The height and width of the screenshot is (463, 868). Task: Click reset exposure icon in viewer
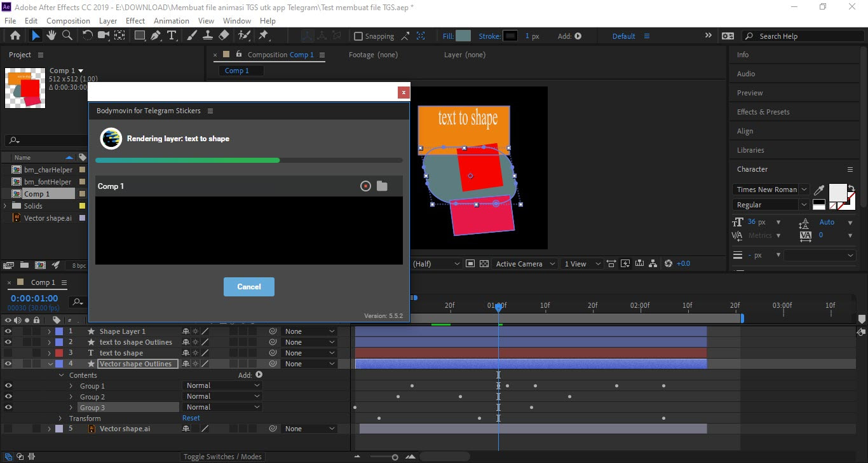point(668,263)
